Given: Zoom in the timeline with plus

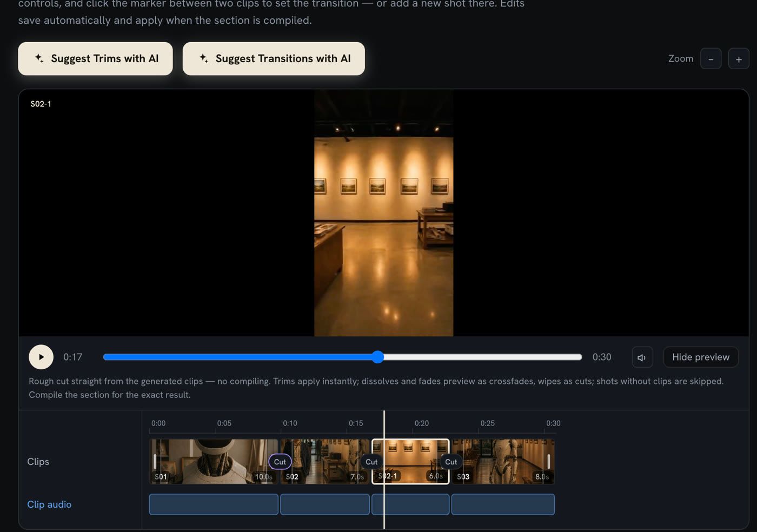Looking at the screenshot, I should (x=739, y=59).
